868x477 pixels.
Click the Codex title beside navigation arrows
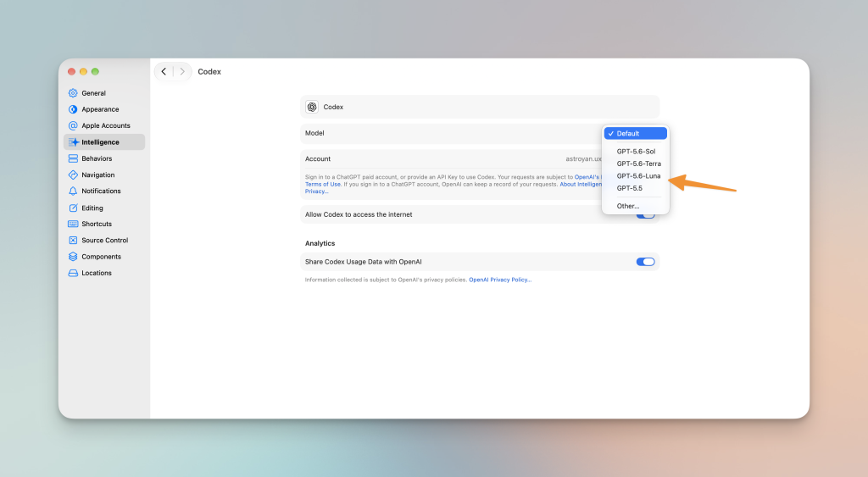pyautogui.click(x=209, y=72)
